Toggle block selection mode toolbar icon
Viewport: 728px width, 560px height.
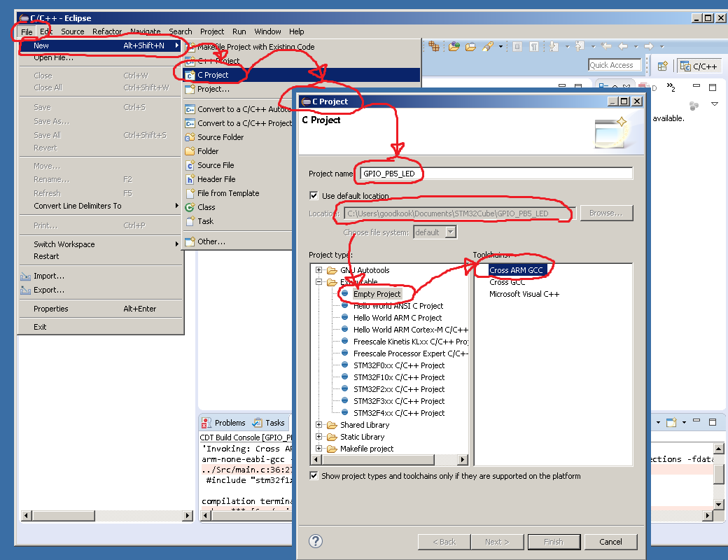tap(517, 46)
